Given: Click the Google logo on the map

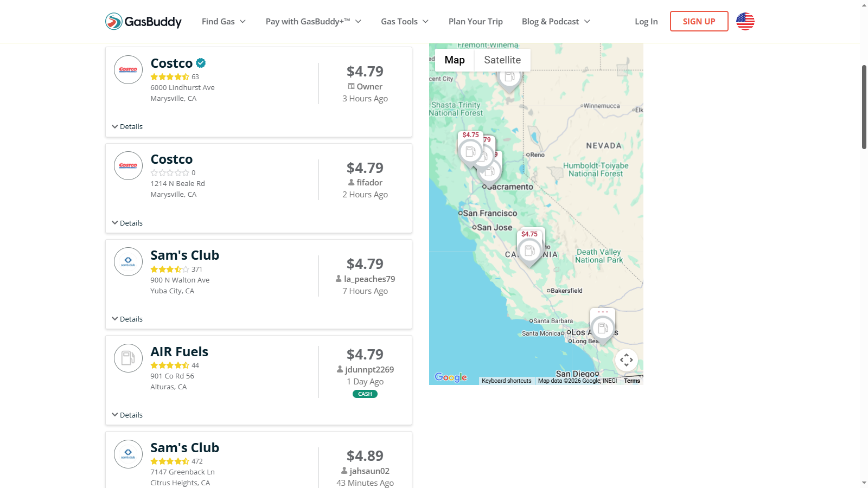Looking at the screenshot, I should pyautogui.click(x=451, y=377).
